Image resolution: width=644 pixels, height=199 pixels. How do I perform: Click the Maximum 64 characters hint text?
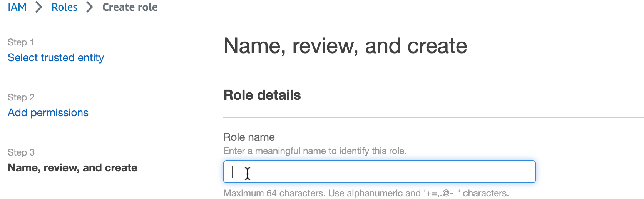[366, 193]
